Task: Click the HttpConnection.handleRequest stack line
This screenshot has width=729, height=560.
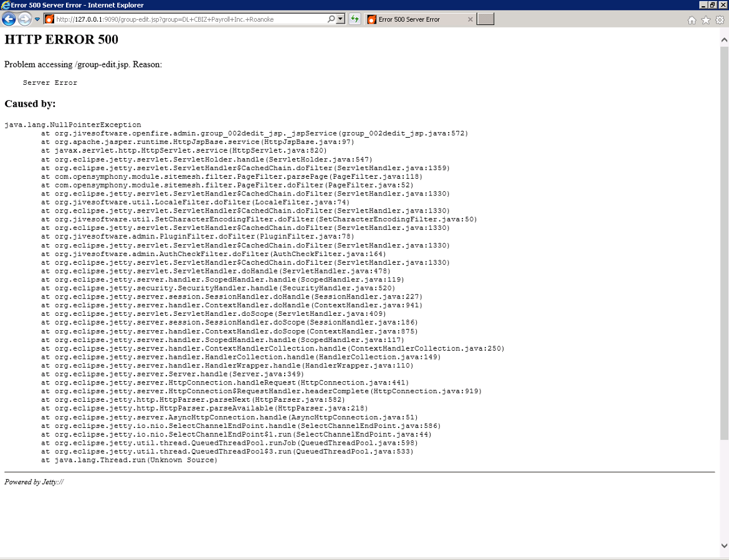Action: [x=225, y=382]
